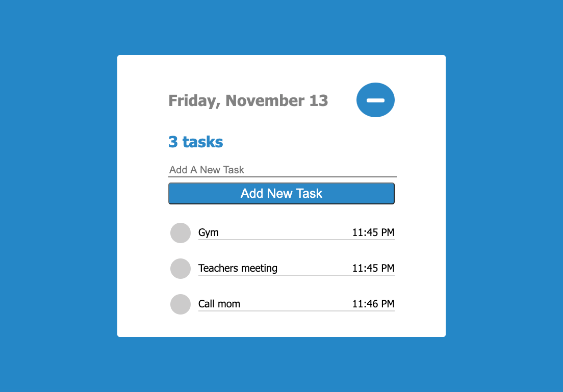This screenshot has width=563, height=392.
Task: Click the 3 tasks counter link
Action: pyautogui.click(x=195, y=142)
